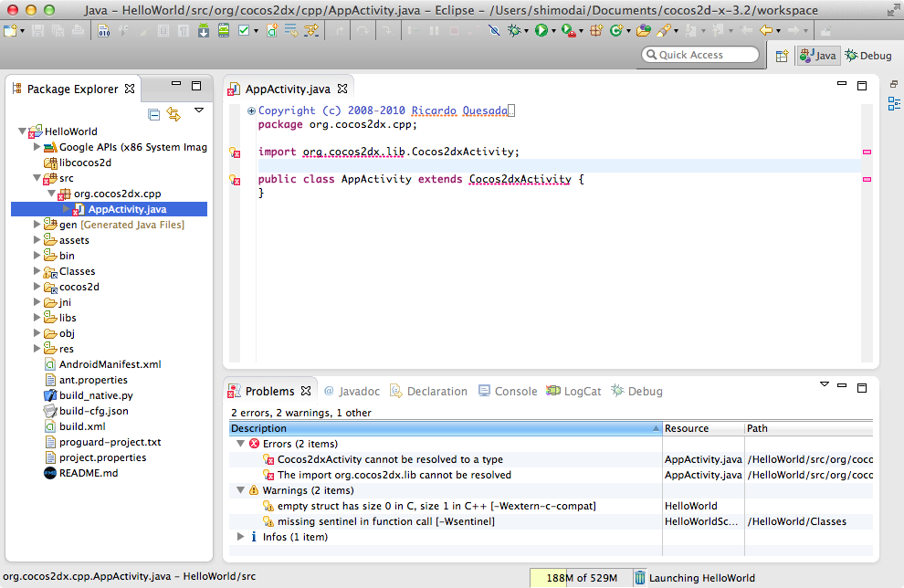Screen dimensions: 904x588
Task: Switch to the bottom panel Debug tab
Action: pos(637,392)
